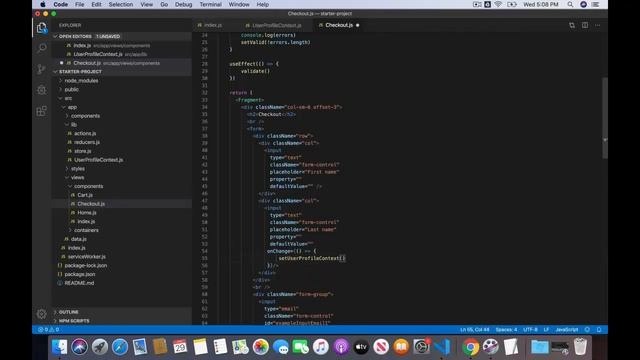Launch Siri from the dock
This screenshot has width=640, height=360.
(80, 347)
